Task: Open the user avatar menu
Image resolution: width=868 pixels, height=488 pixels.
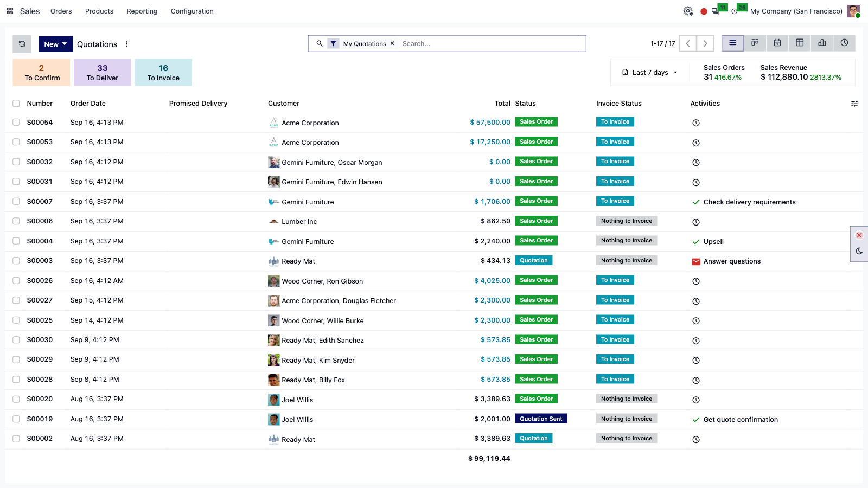Action: point(853,11)
